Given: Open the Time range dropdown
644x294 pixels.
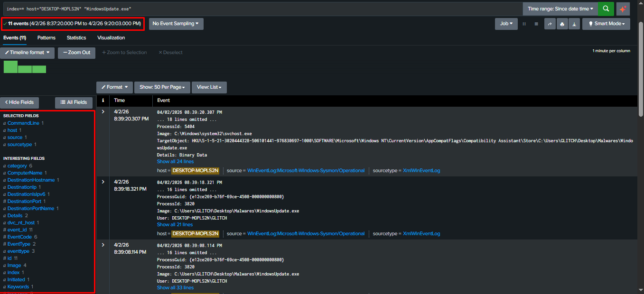Looking at the screenshot, I should (560, 9).
